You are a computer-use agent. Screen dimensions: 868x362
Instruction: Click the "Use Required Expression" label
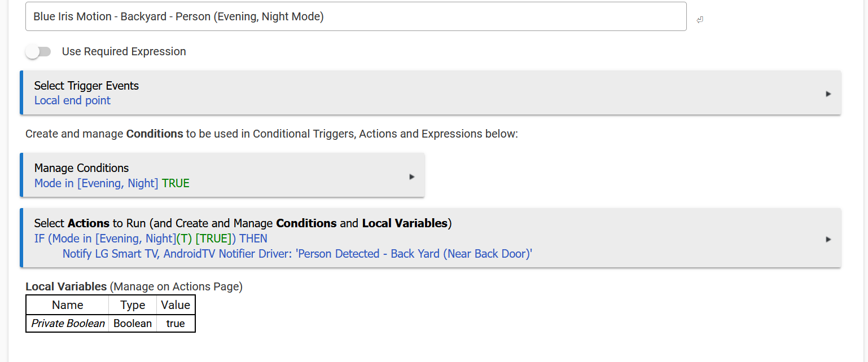(124, 52)
